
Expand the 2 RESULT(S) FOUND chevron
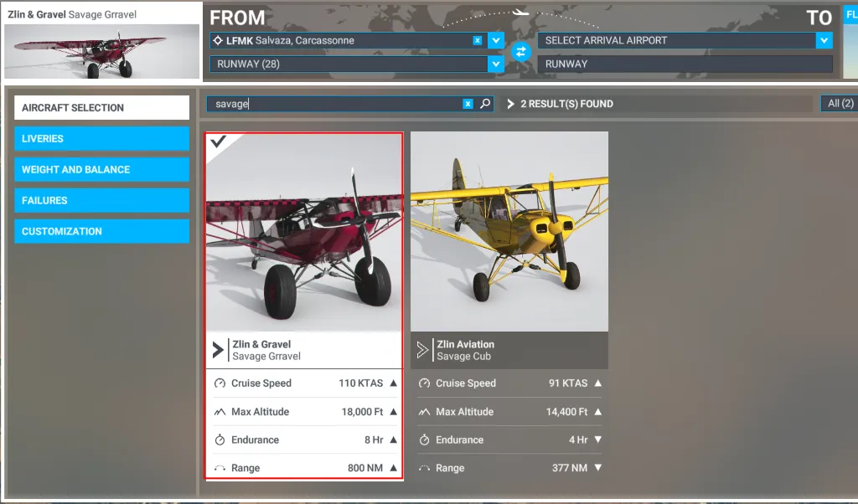point(512,104)
